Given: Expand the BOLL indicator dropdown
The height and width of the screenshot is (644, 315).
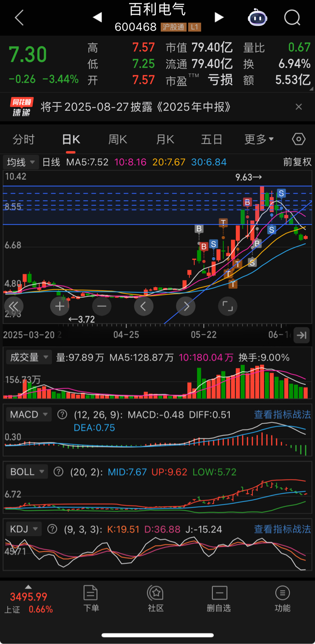Looking at the screenshot, I should click(x=26, y=472).
